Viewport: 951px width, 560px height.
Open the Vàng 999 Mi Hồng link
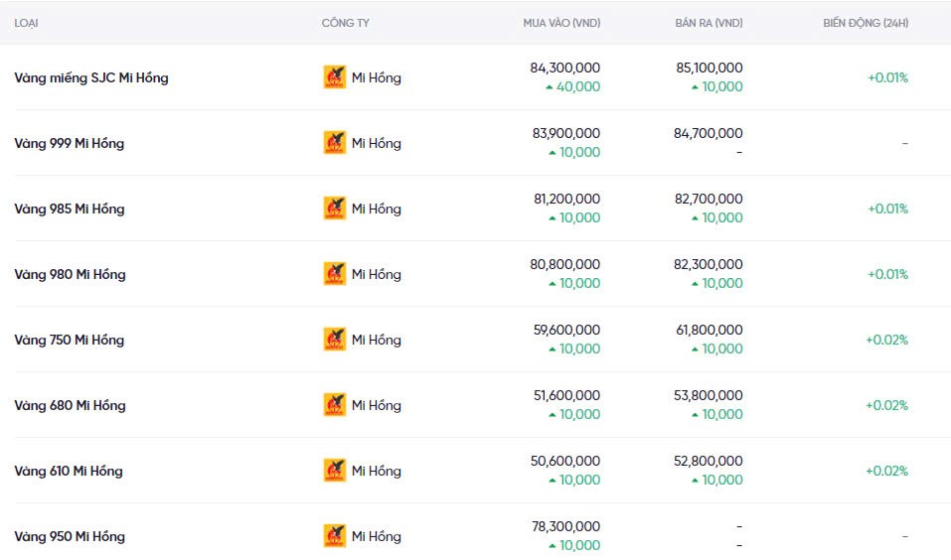(70, 143)
